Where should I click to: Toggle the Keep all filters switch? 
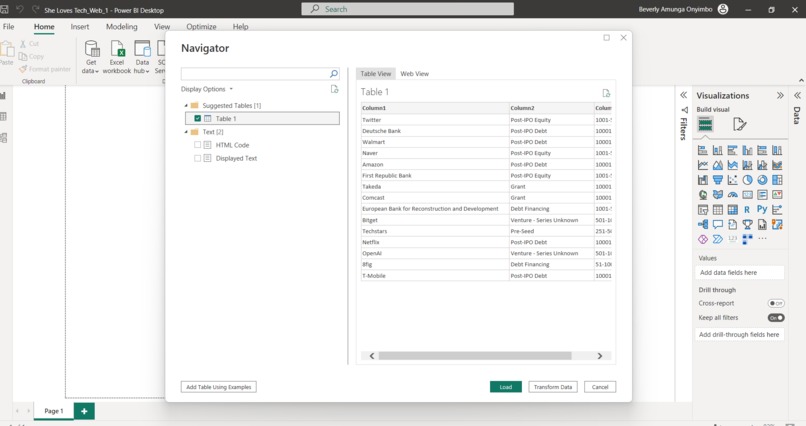(776, 318)
